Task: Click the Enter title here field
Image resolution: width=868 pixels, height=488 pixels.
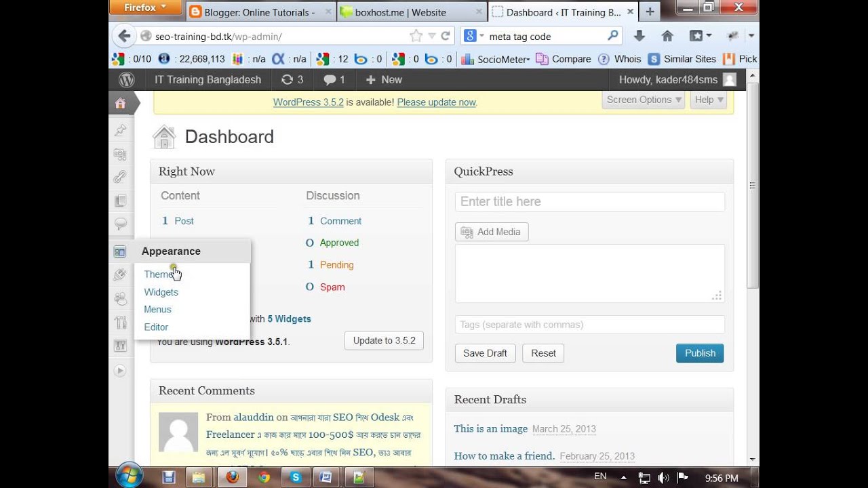Action: (x=589, y=201)
